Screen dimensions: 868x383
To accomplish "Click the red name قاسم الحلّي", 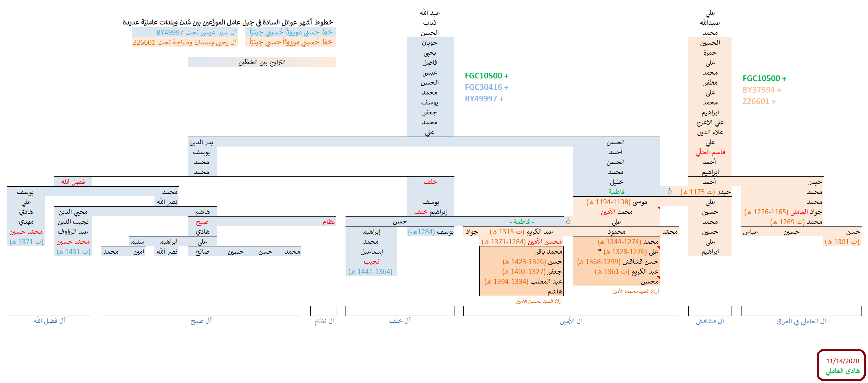I will (710, 152).
